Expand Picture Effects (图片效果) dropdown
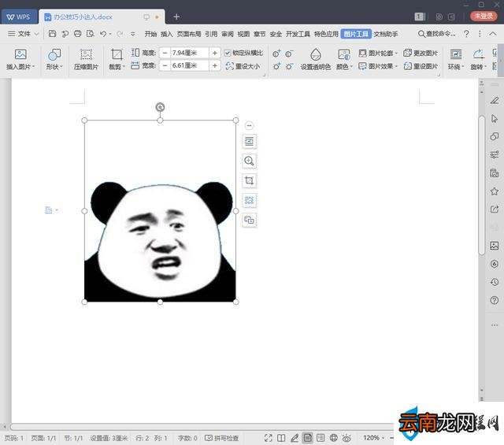Image resolution: width=504 pixels, height=445 pixels. click(396, 66)
